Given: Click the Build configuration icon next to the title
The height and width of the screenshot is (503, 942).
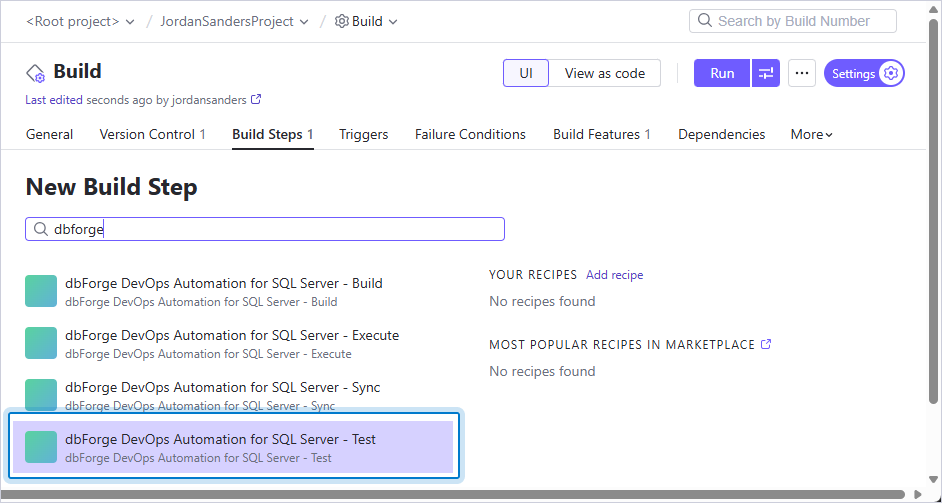Looking at the screenshot, I should 35,73.
